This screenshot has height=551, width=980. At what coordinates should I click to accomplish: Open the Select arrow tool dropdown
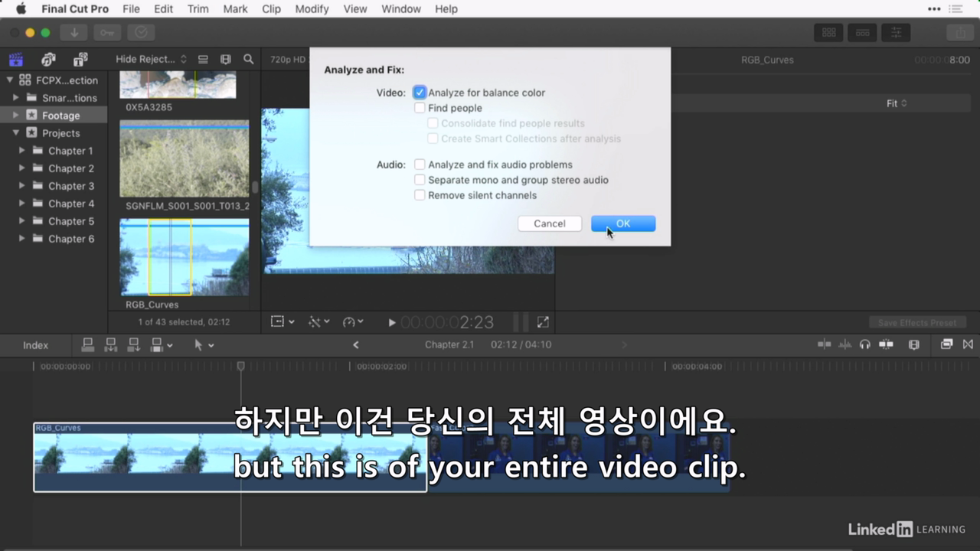coord(204,345)
